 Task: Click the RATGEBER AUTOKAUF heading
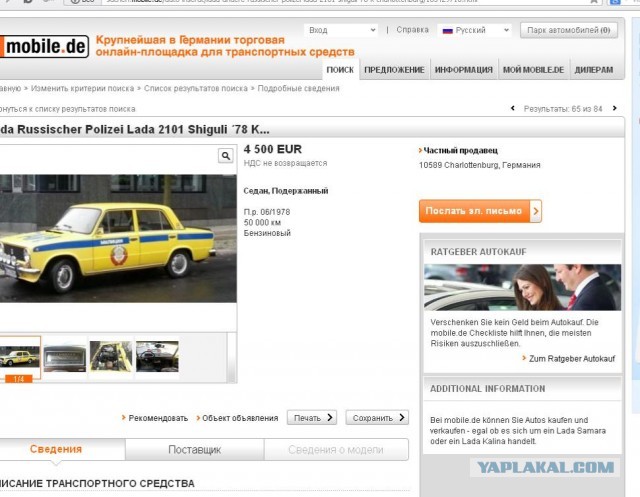(x=478, y=252)
